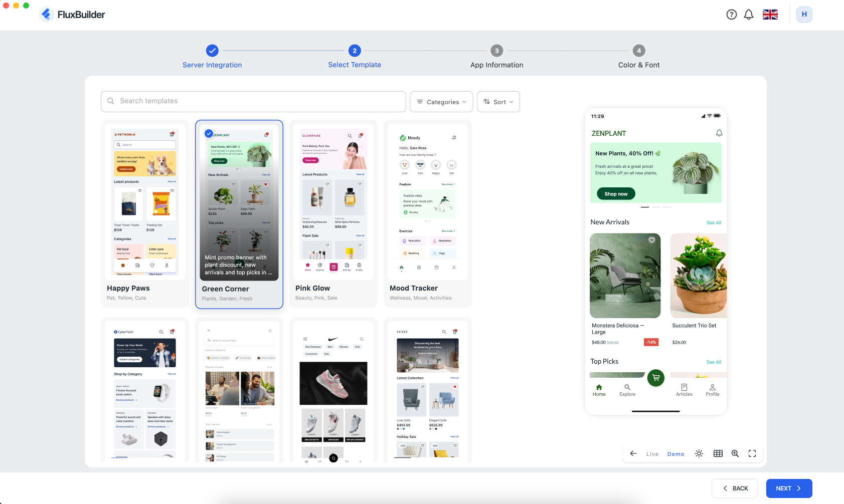This screenshot has width=844, height=504.
Task: Click the '-14%' discount badge
Action: pyautogui.click(x=651, y=342)
